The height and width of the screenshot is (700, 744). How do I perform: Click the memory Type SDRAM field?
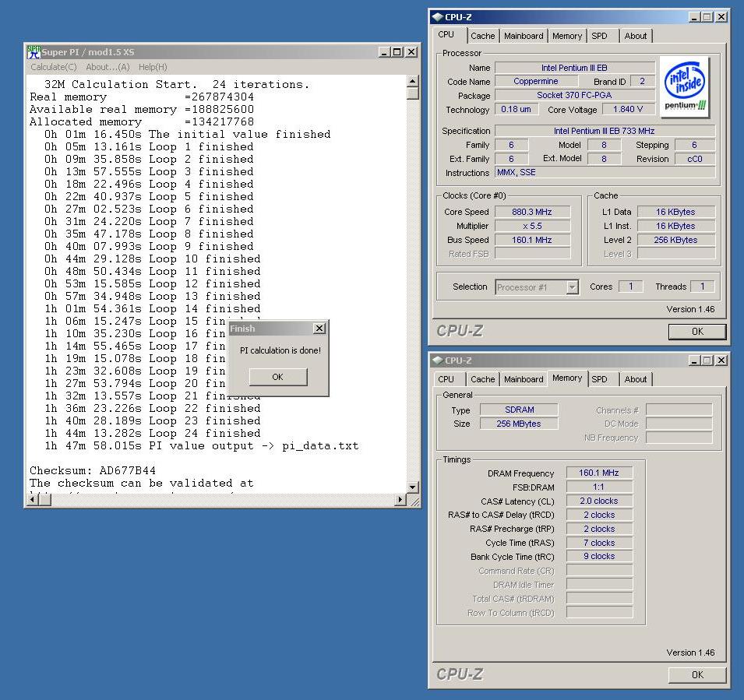[x=519, y=410]
